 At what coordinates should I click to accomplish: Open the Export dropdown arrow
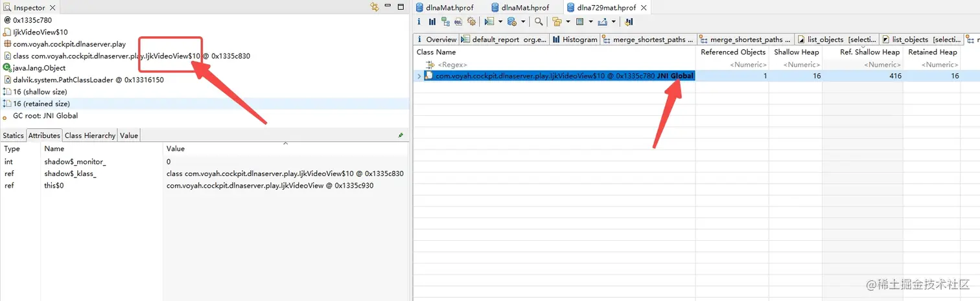[x=614, y=21]
